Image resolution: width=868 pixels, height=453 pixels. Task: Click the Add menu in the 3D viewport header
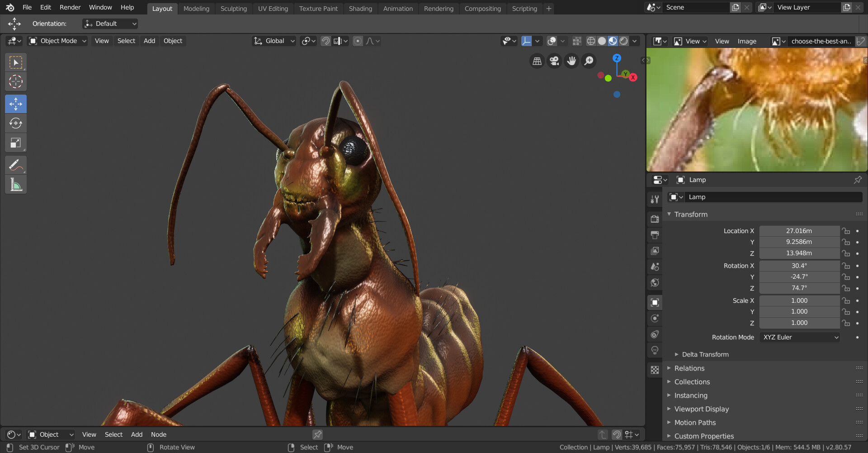tap(149, 41)
